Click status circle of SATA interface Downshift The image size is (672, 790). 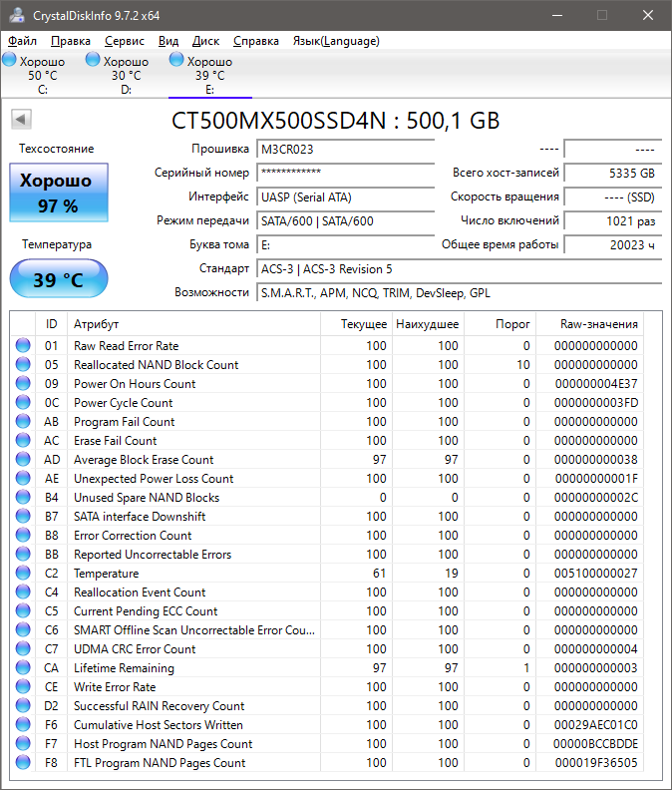[x=23, y=516]
